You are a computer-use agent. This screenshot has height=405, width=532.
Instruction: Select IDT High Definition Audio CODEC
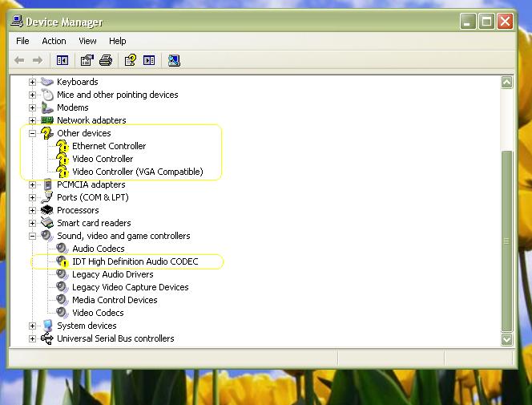pos(135,261)
